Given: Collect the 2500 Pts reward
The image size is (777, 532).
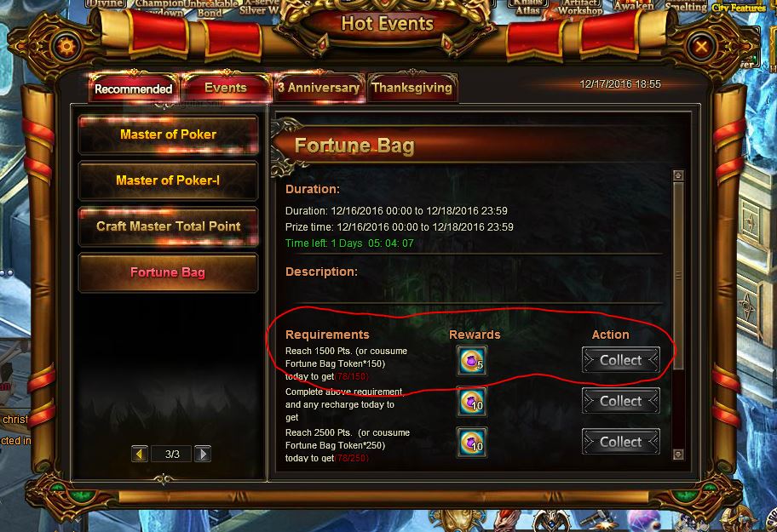Looking at the screenshot, I should (x=620, y=442).
